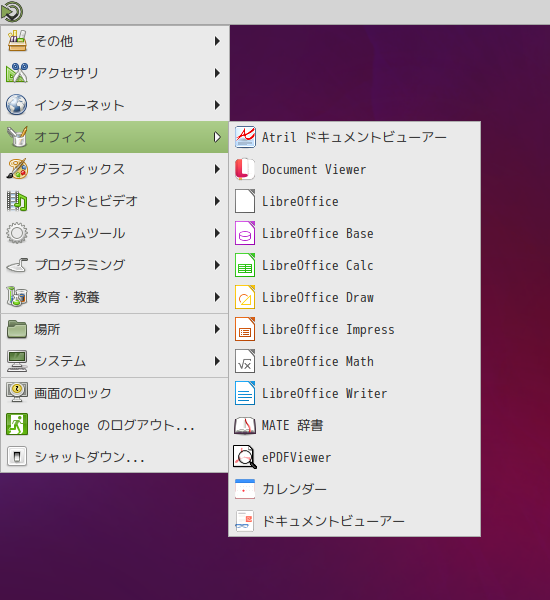The image size is (550, 600).
Task: Select the オフィス menu category
Action: click(x=114, y=137)
